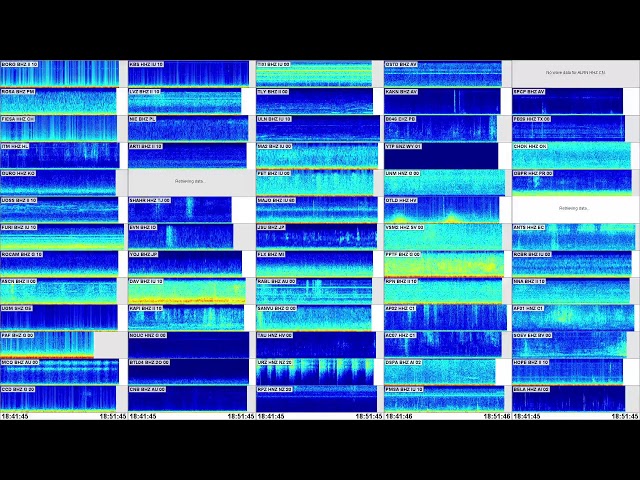The width and height of the screenshot is (640, 480).
Task: Open the RABL BHZ AU 00 spectrogram
Action: point(314,291)
